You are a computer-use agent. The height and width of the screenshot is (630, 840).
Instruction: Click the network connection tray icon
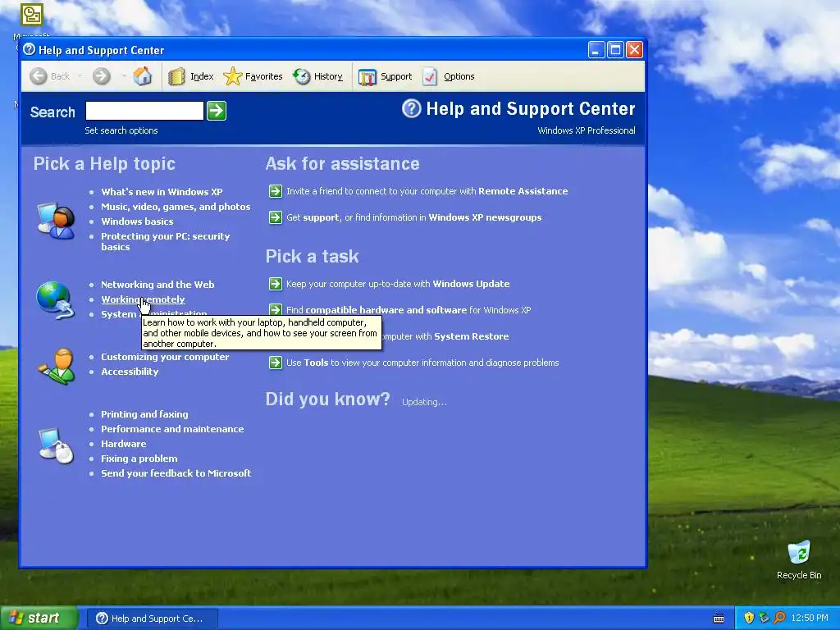point(765,619)
